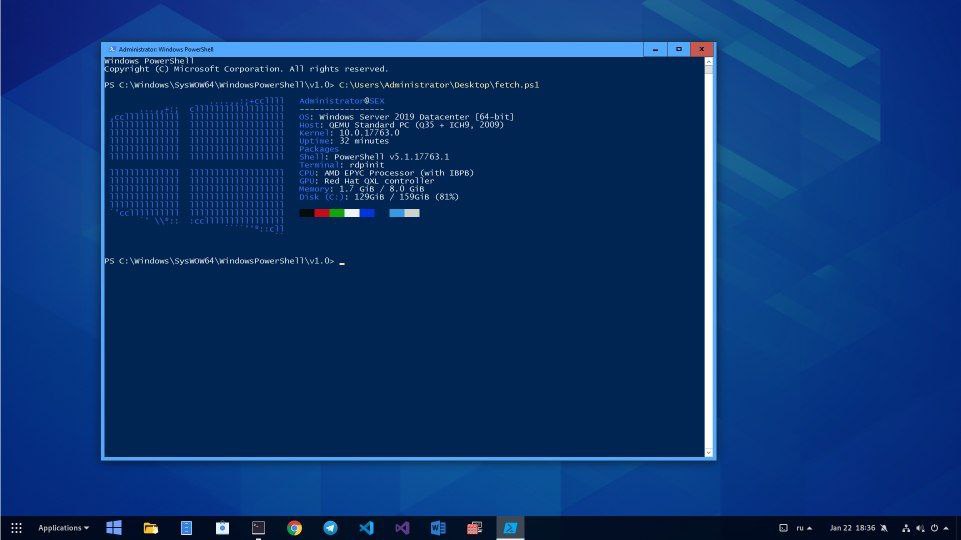Click the 'Terminal: rdpinit' line
The image size is (961, 540).
(341, 165)
